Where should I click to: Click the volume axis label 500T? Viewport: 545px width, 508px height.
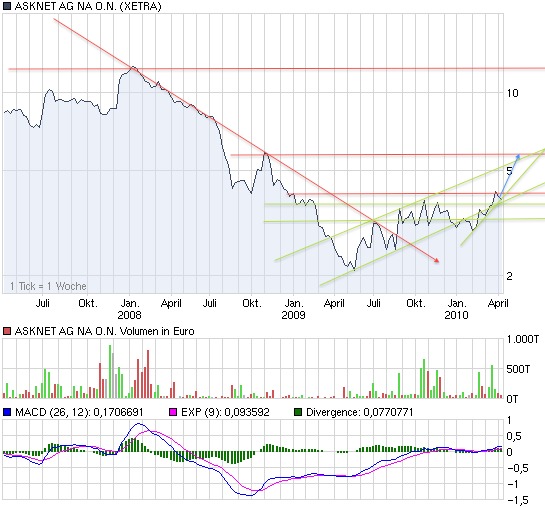[x=518, y=369]
